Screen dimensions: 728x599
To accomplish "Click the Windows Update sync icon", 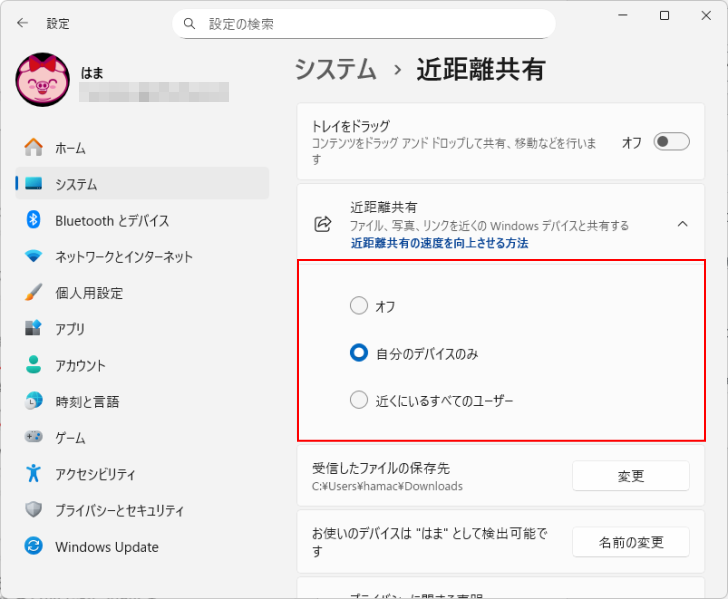I will point(33,546).
